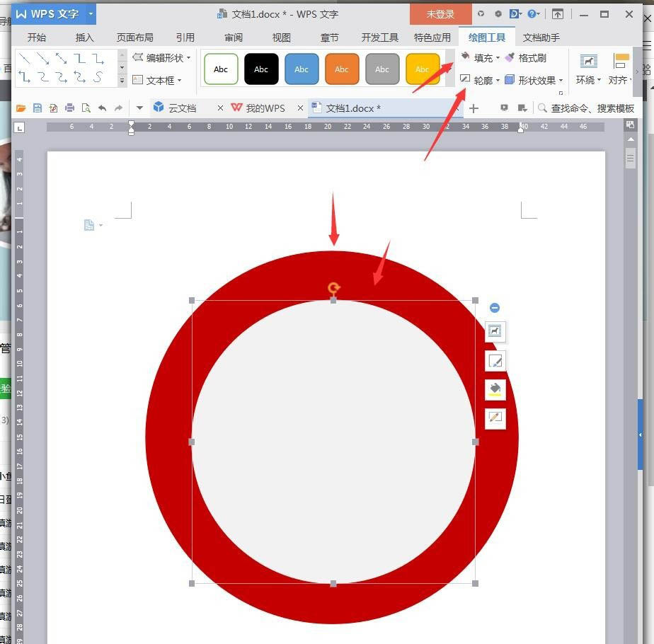Open a file using the folder icon
The width and height of the screenshot is (654, 644).
(21, 108)
